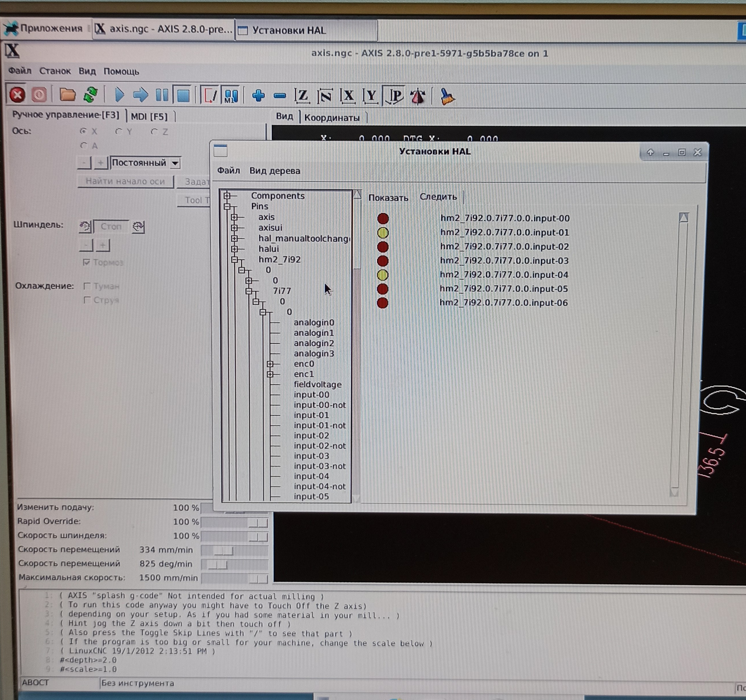Click the Максимальная скорость slider
746x700 pixels.
[x=234, y=578]
